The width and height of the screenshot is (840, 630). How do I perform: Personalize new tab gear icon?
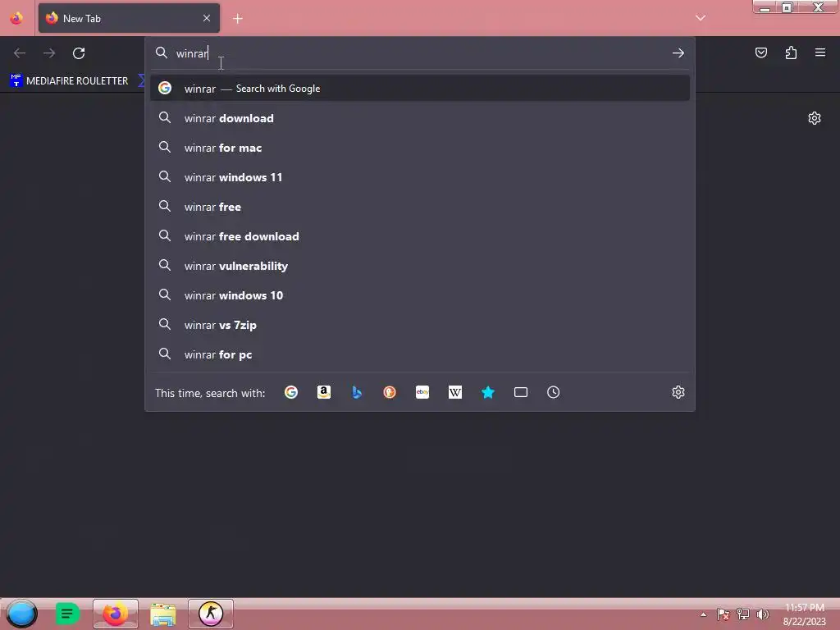[815, 118]
